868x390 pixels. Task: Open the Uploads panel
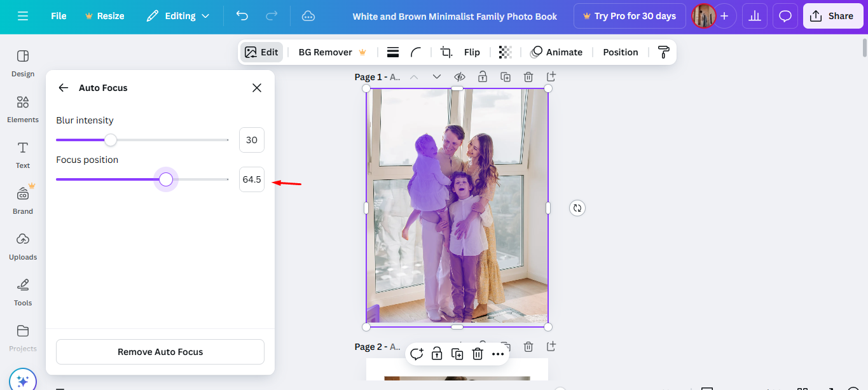[x=22, y=245]
